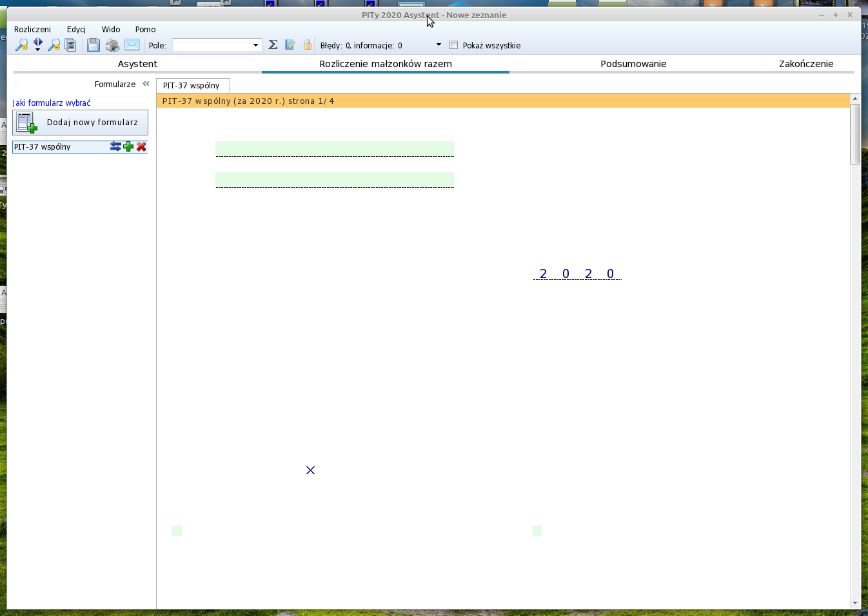The image size is (868, 616).
Task: Click 'Dodaj nowy formularz' button
Action: click(81, 123)
